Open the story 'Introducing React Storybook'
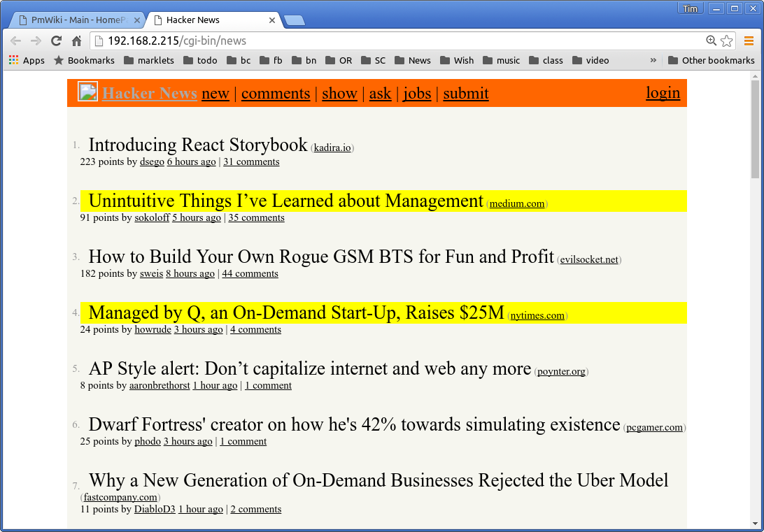Screen dimensions: 764x532 tap(198, 145)
